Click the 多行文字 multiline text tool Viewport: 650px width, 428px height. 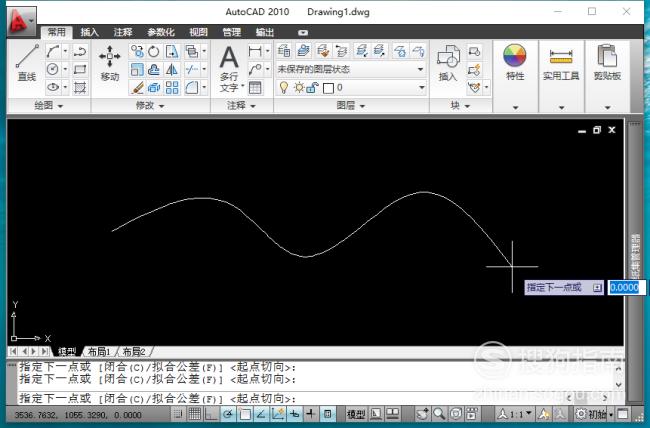(229, 68)
